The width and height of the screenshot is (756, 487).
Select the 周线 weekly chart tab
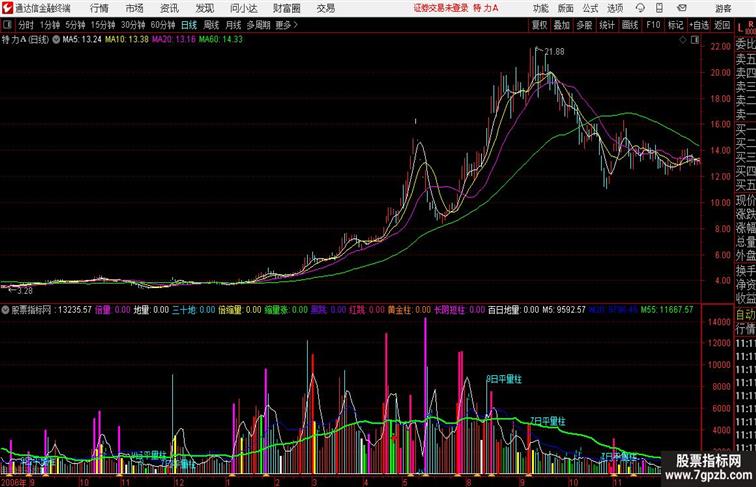[211, 25]
